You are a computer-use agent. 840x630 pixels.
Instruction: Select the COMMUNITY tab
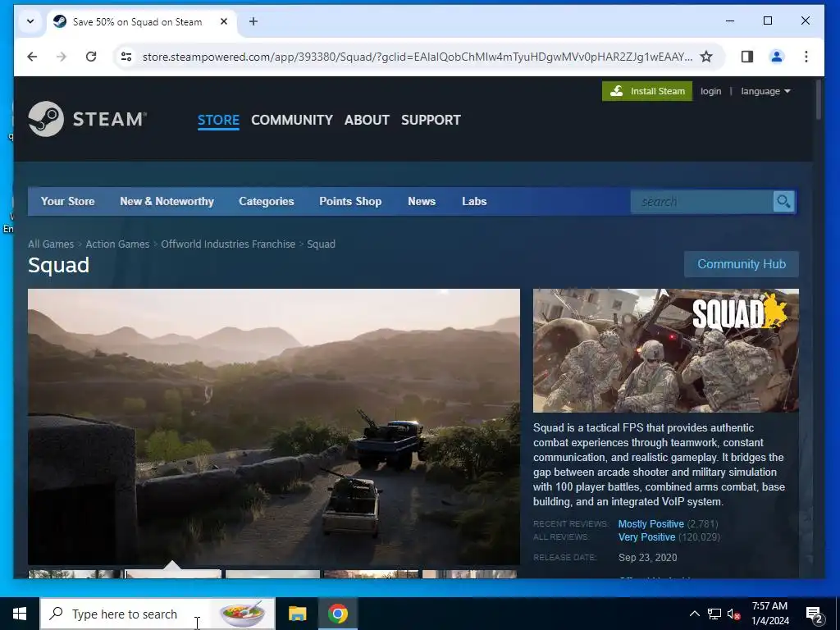point(292,120)
